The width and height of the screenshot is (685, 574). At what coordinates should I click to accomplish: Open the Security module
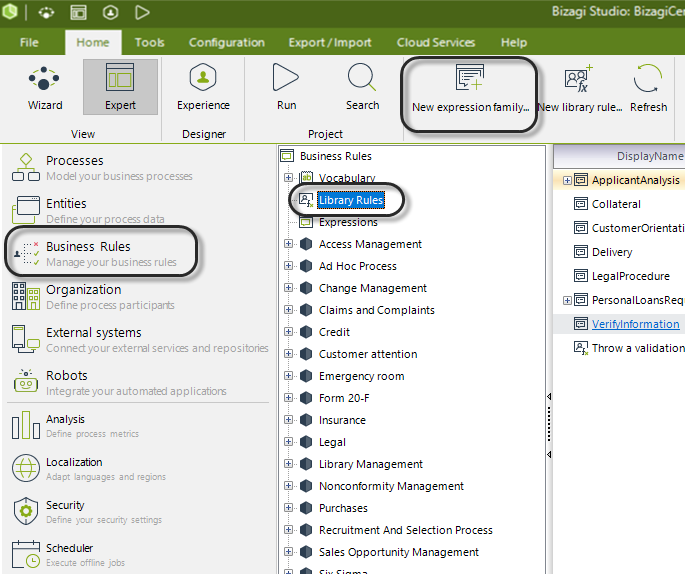click(x=86, y=512)
